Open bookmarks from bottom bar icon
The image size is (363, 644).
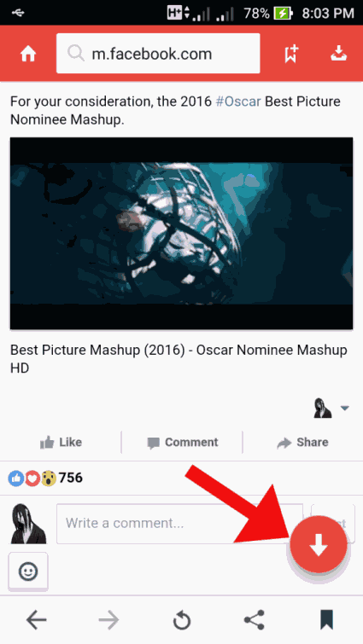tap(327, 619)
